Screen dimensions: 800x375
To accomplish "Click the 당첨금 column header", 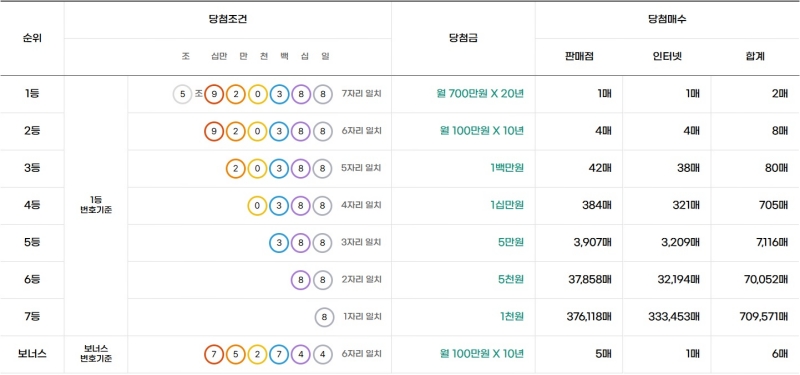I will 463,38.
